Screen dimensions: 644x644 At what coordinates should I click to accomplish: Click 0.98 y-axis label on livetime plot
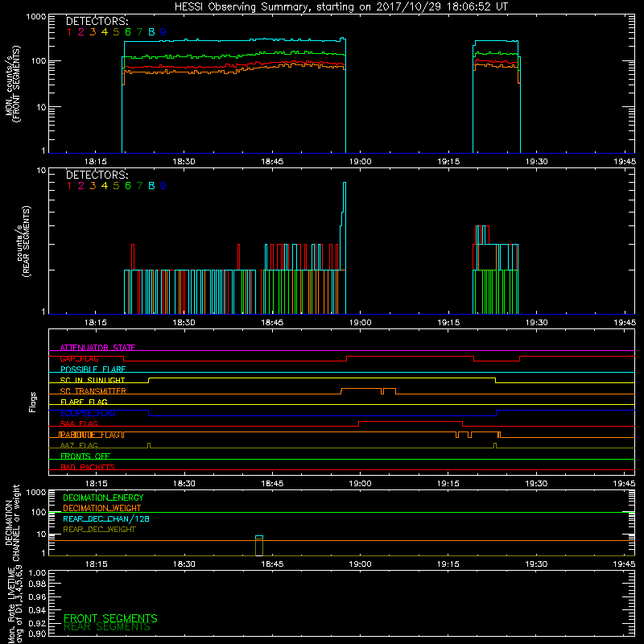point(37,584)
